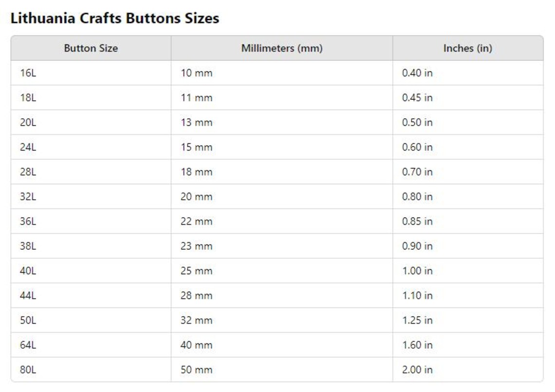This screenshot has width=555, height=392.
Task: Click the 1.60 in value
Action: click(x=416, y=345)
